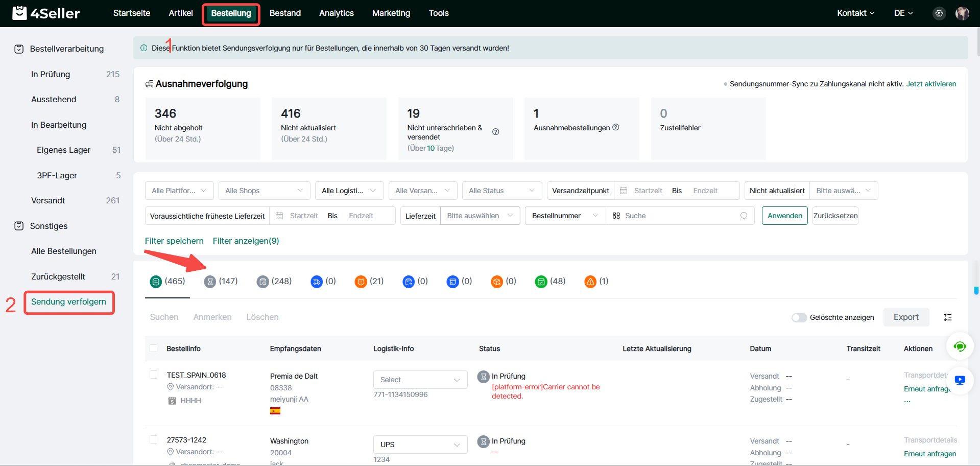Click the help icon beside Ausnahmebestellungen
Screen dimensions: 980x466
click(x=616, y=127)
